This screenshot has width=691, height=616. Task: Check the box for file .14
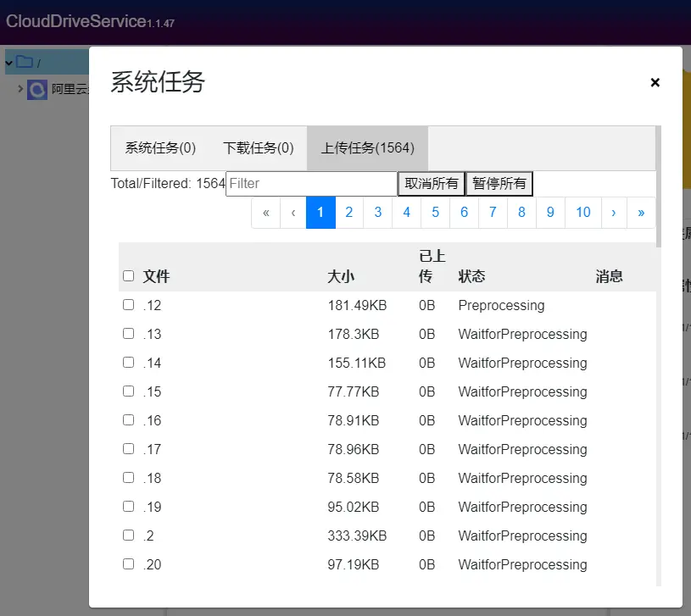coord(128,363)
